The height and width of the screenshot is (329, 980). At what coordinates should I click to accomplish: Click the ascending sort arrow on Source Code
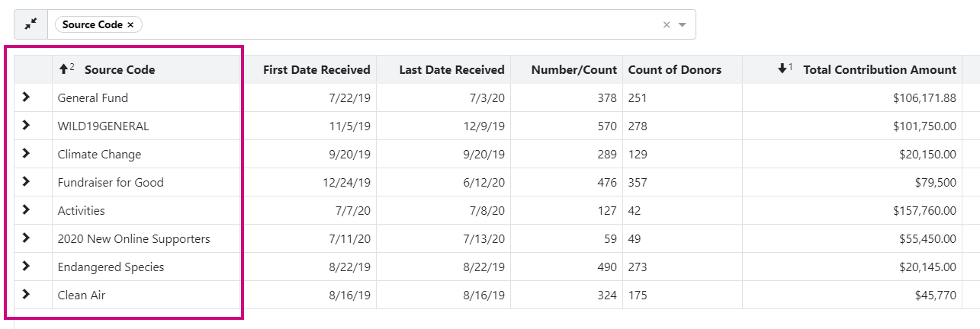point(64,69)
